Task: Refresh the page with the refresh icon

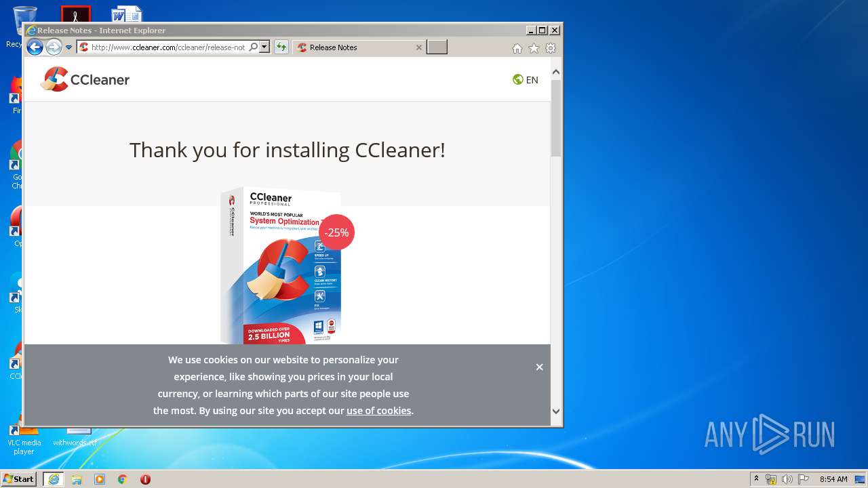Action: pyautogui.click(x=281, y=47)
